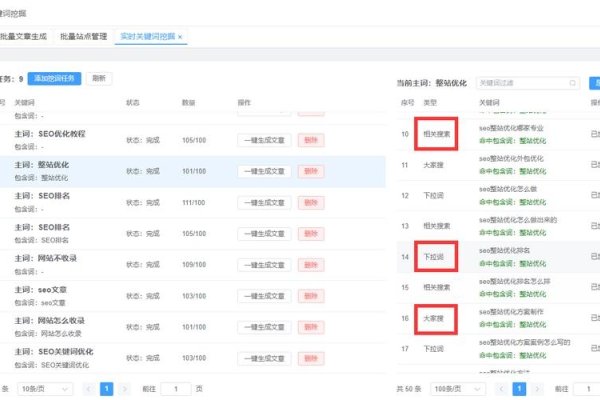Click the 数量 column header
This screenshot has height=400, width=600.
tap(189, 103)
